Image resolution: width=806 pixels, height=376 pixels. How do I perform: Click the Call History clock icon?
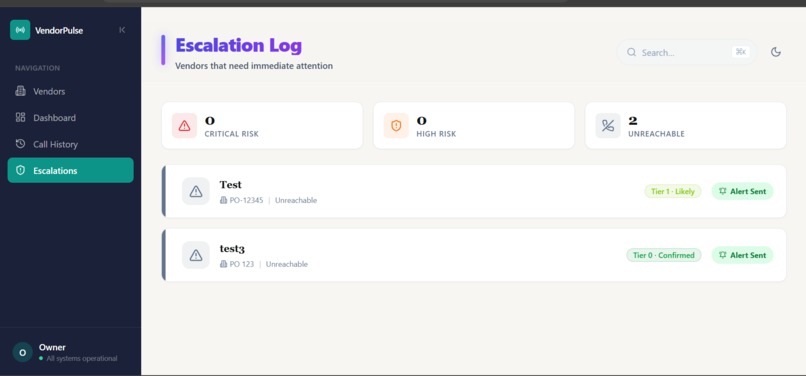[x=21, y=144]
